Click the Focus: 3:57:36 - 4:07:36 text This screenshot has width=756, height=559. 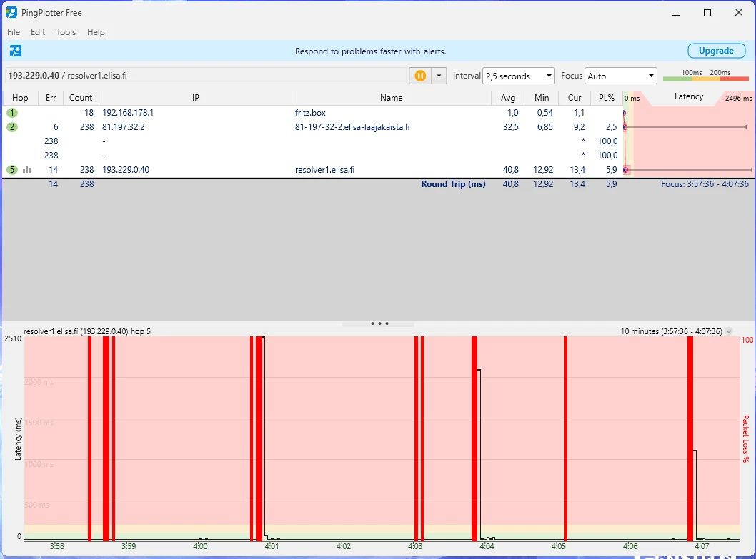(705, 184)
